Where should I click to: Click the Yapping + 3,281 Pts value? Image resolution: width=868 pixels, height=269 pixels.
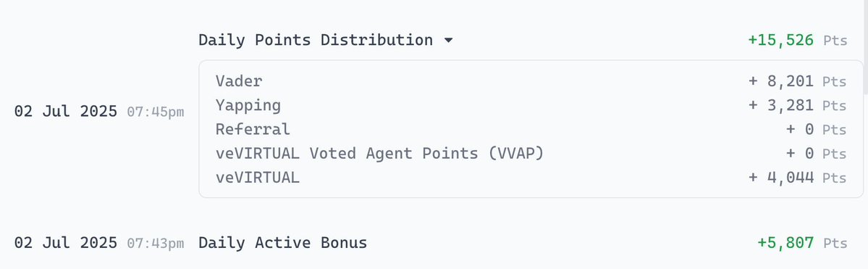[797, 105]
